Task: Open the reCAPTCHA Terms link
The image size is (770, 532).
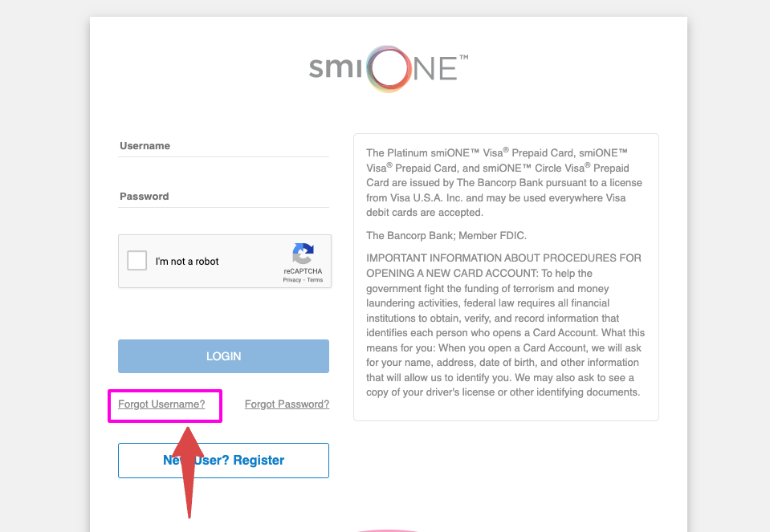Action: [316, 279]
